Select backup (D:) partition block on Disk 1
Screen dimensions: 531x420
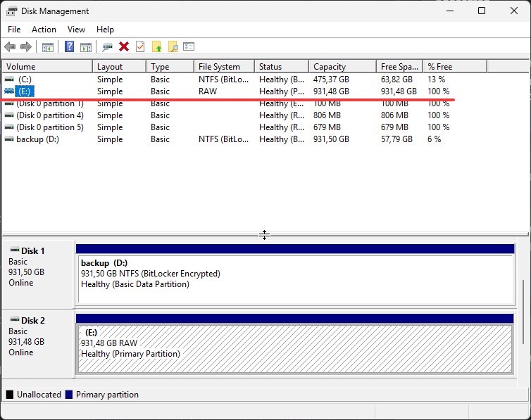click(x=295, y=279)
